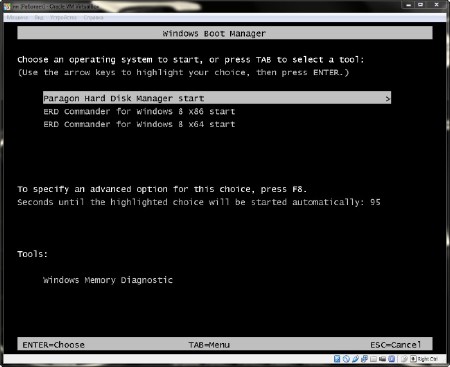Screen dimensions: 450x367
Task: Minimize the VirtualBox window
Action: coord(408,5)
